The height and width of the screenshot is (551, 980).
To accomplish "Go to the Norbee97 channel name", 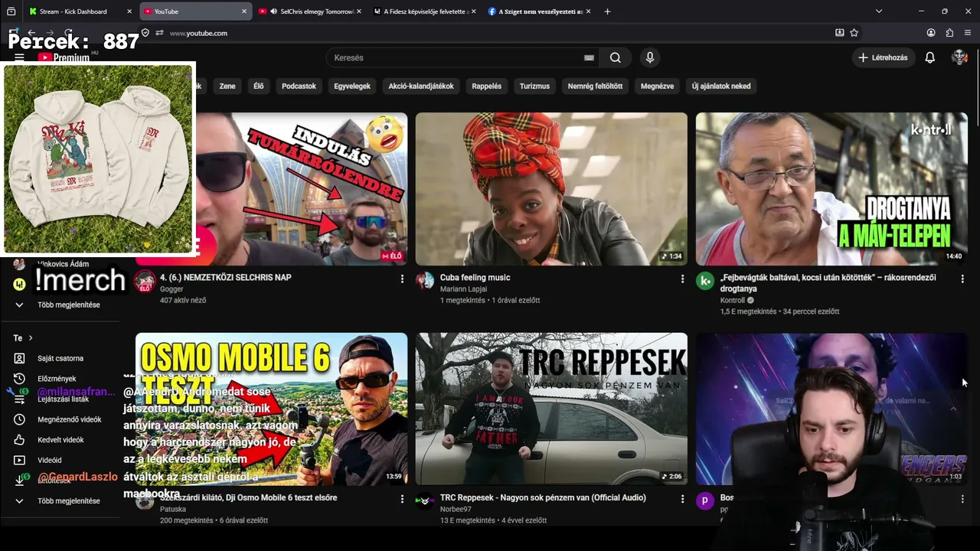I will click(456, 510).
